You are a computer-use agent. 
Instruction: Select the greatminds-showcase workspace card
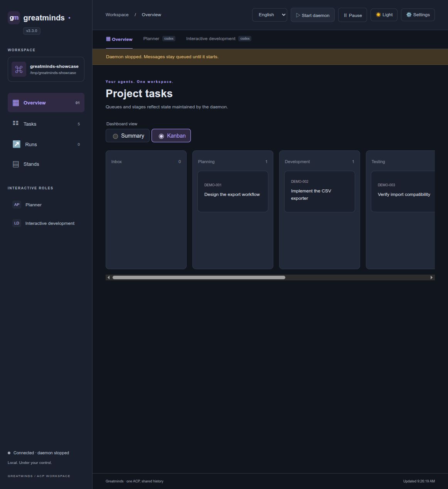tap(46, 69)
